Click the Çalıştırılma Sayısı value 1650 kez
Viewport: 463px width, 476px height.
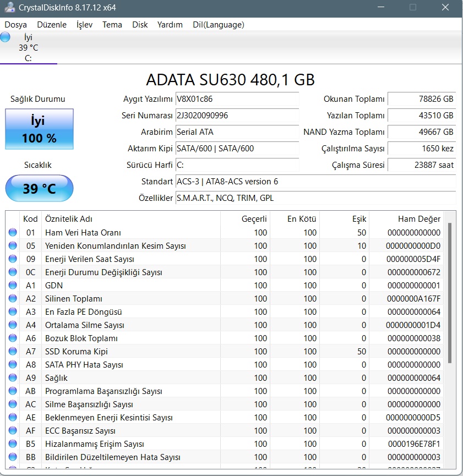(422, 149)
